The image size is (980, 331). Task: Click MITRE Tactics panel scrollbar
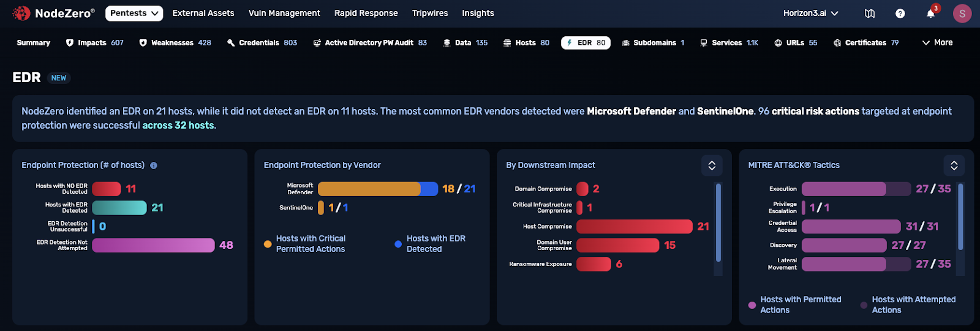(960, 216)
